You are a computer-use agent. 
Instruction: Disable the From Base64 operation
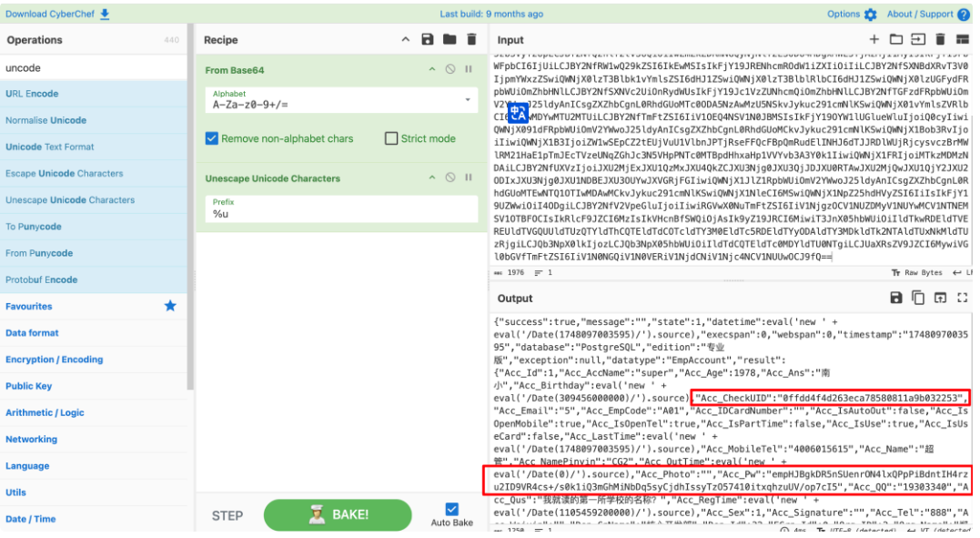pos(450,69)
